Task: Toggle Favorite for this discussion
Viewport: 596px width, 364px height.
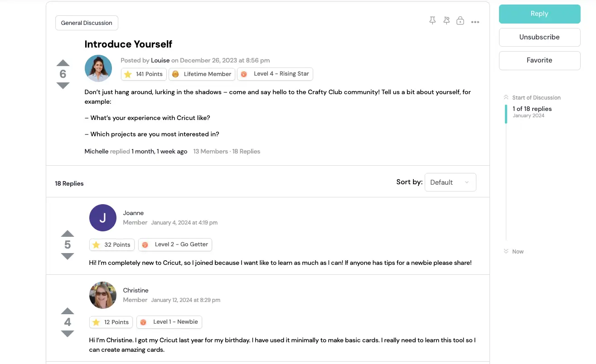Action: pyautogui.click(x=539, y=60)
